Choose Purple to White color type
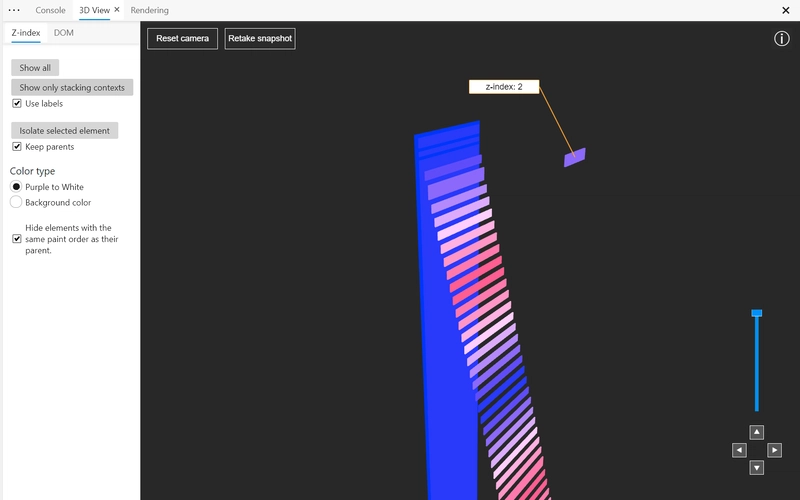Image resolution: width=800 pixels, height=500 pixels. point(16,187)
